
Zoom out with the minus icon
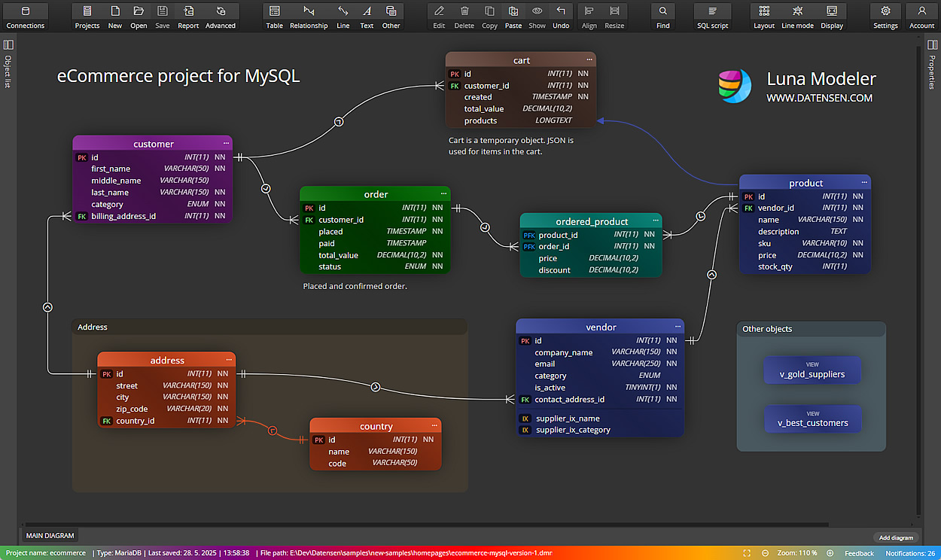(x=766, y=553)
